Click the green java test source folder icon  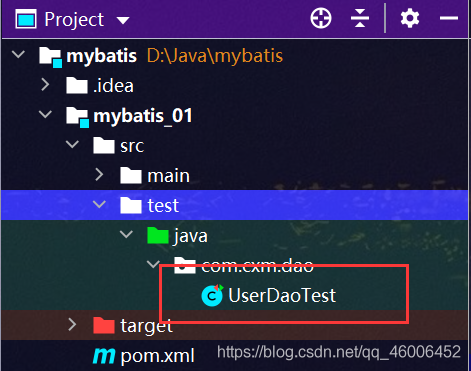point(158,235)
